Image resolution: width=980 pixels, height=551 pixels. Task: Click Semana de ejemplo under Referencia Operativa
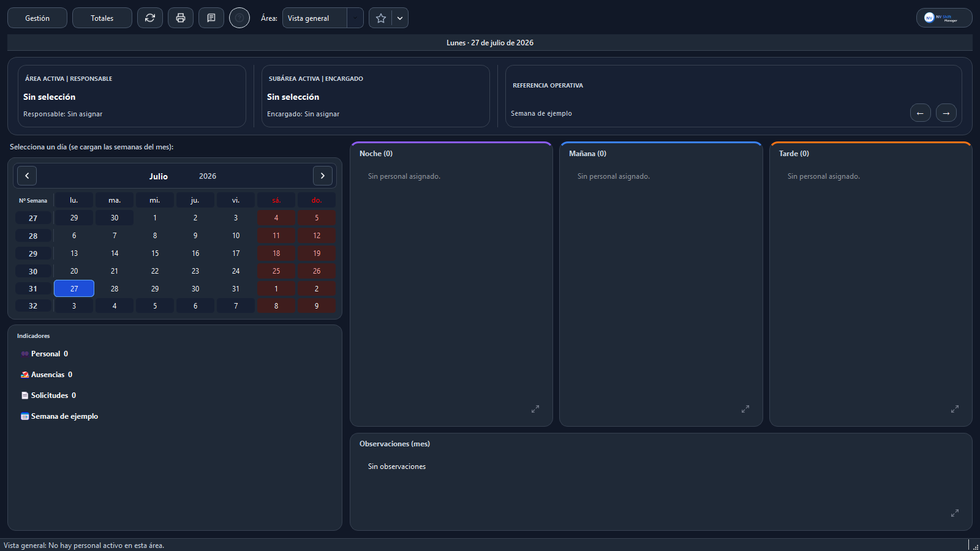pos(541,113)
